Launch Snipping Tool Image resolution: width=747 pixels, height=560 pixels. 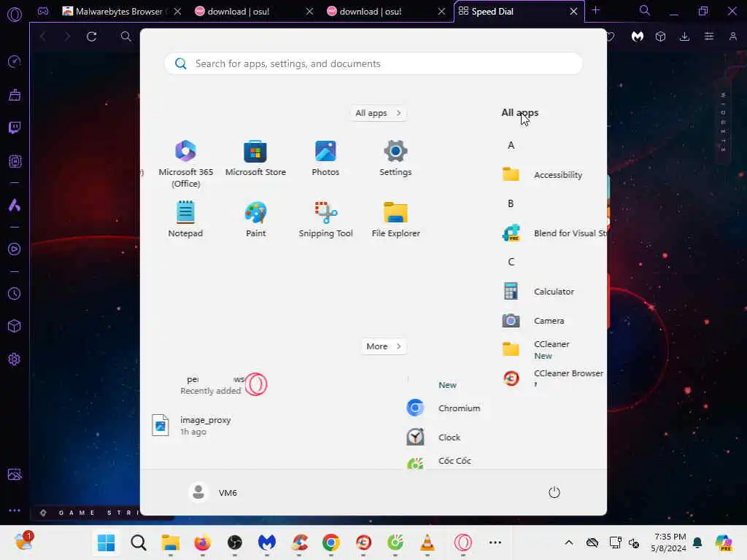tap(326, 219)
